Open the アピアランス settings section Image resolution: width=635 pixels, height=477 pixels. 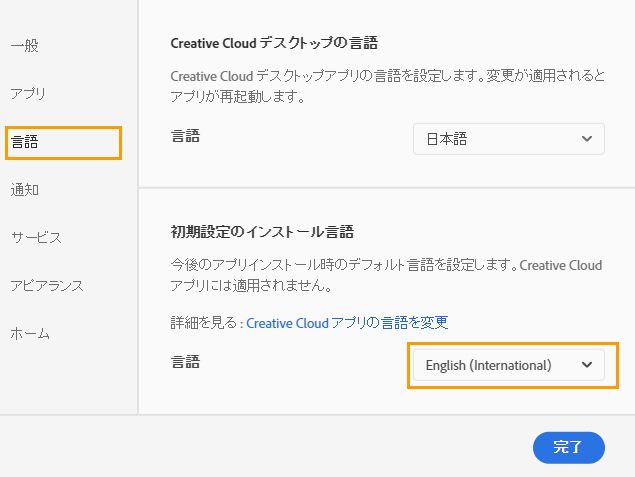coord(47,286)
